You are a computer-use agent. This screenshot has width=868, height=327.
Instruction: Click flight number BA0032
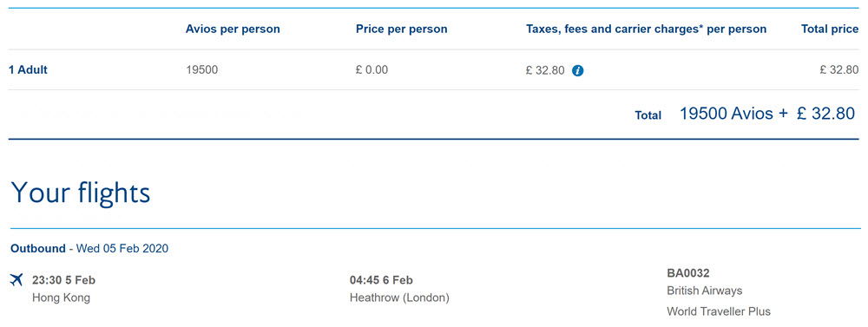tap(688, 272)
